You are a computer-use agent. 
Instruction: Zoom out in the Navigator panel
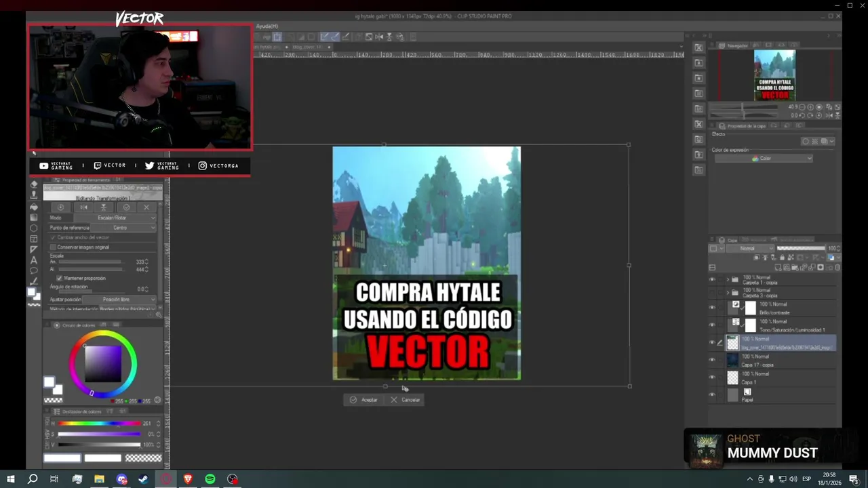[802, 107]
